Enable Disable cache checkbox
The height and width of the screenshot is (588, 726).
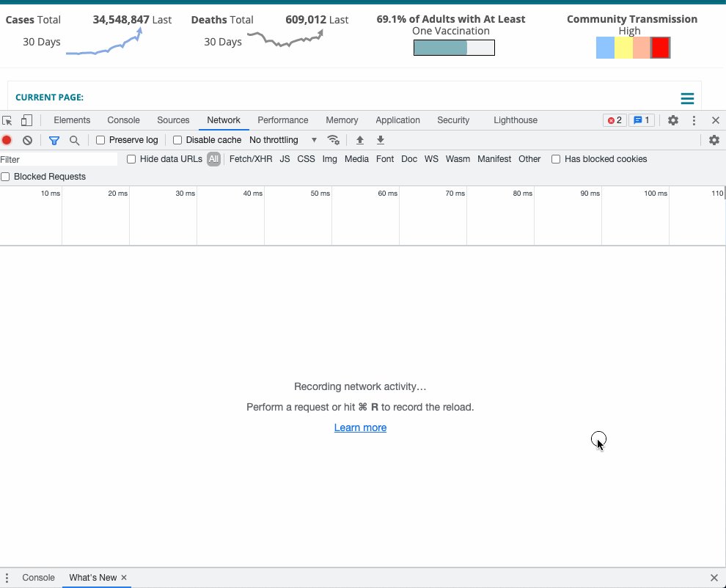pyautogui.click(x=177, y=140)
